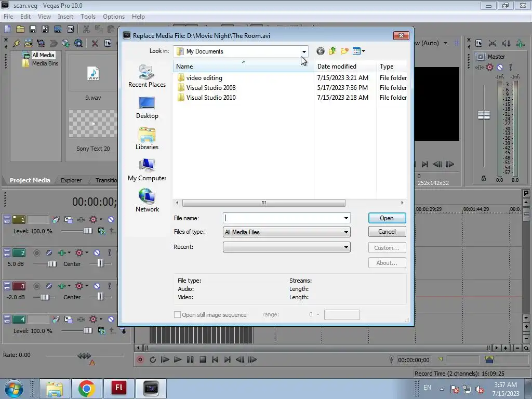Click the Play button in transport bar
532x399 pixels.
coord(178,360)
